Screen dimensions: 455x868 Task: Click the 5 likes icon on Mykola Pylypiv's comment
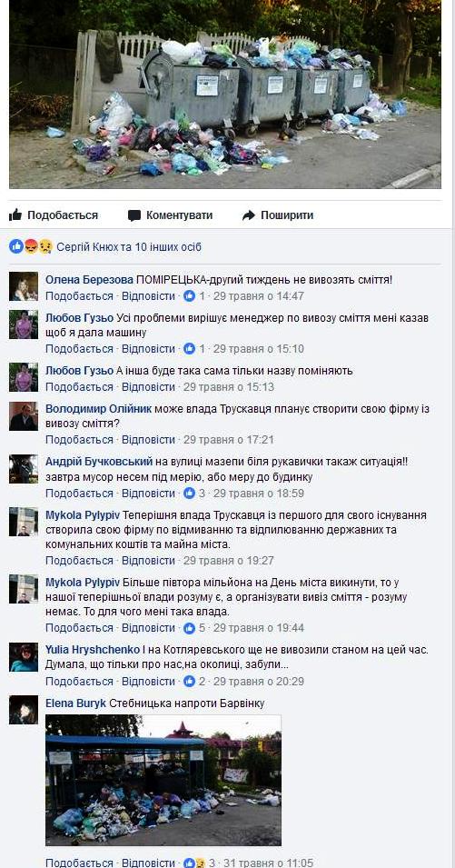click(x=190, y=628)
